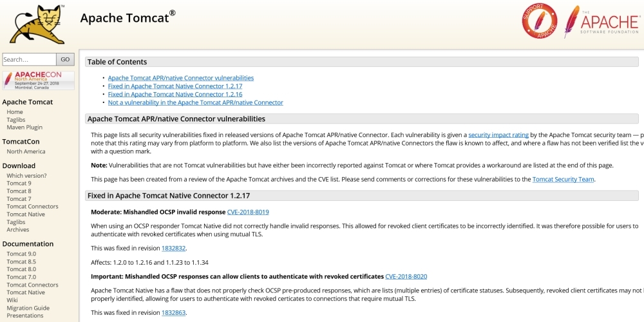The height and width of the screenshot is (322, 644).
Task: Focus the Search input field
Action: (x=29, y=59)
